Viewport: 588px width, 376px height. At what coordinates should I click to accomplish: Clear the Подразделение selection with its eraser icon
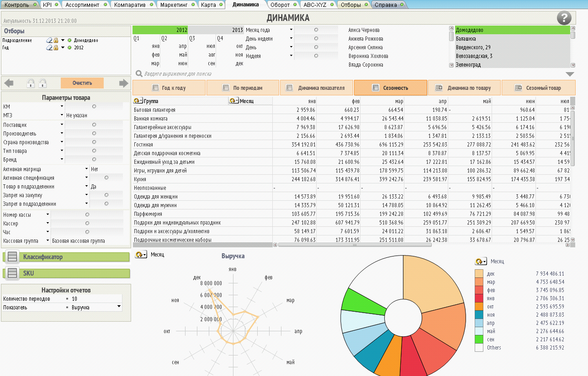coord(49,40)
